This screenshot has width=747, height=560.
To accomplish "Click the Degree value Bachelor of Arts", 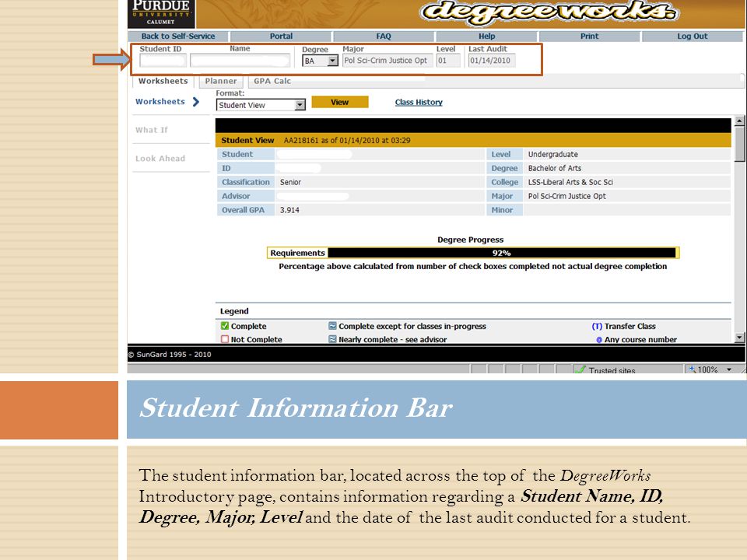I will 555,168.
